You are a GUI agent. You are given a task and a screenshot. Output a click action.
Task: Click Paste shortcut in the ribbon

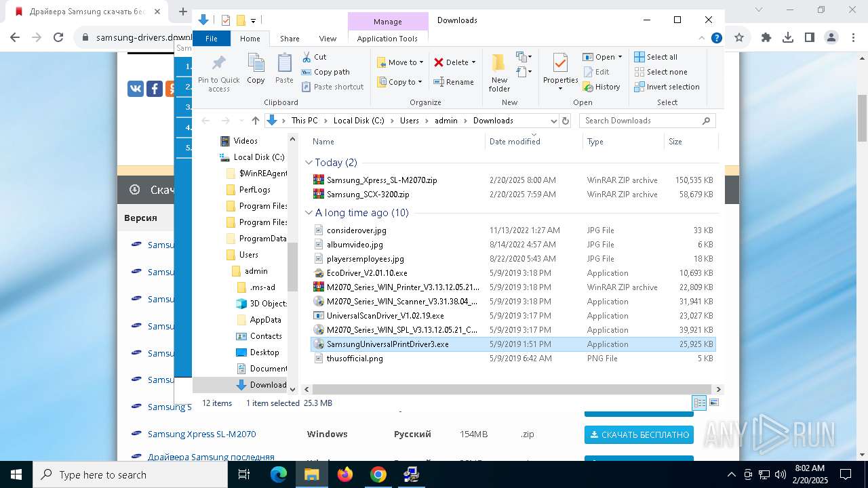click(332, 87)
